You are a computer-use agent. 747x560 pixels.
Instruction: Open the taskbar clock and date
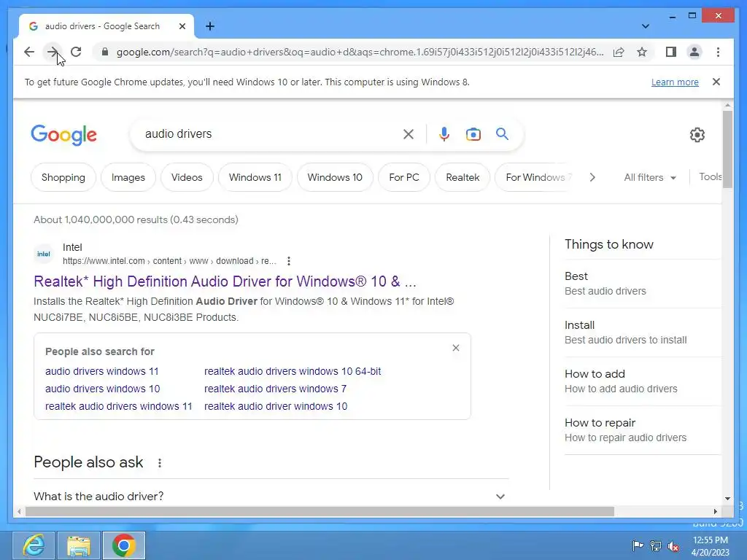tap(711, 546)
